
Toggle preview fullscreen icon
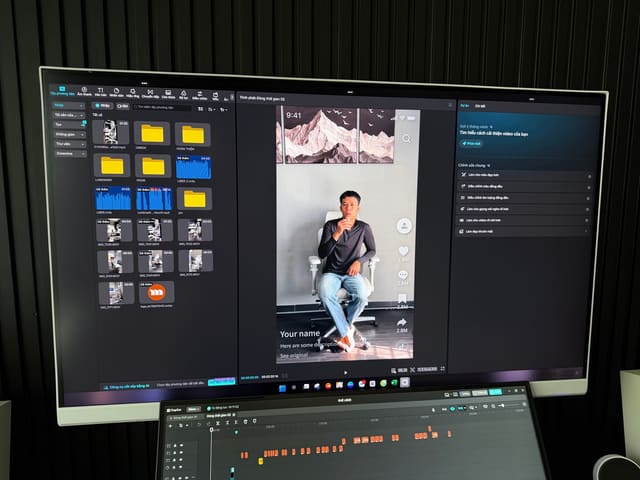442,369
